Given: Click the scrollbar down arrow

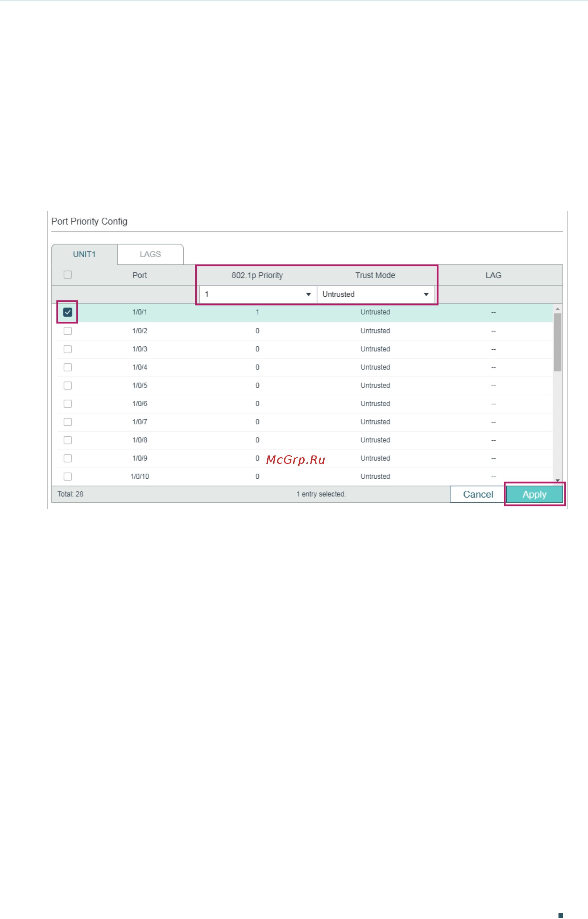Looking at the screenshot, I should tap(558, 481).
